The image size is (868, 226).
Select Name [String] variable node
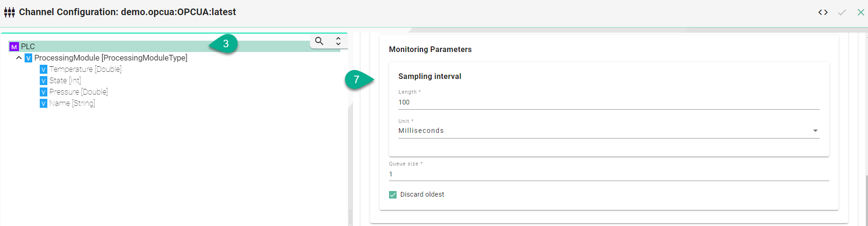(x=72, y=104)
